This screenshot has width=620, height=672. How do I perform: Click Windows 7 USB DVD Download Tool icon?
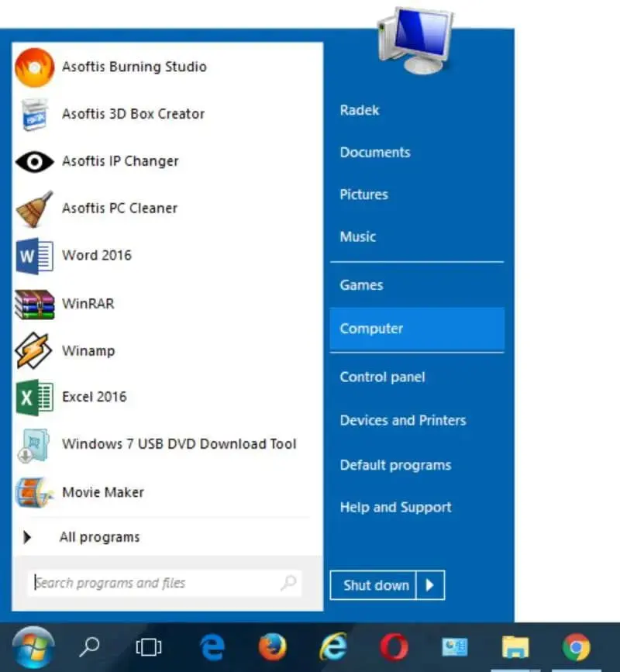(33, 445)
